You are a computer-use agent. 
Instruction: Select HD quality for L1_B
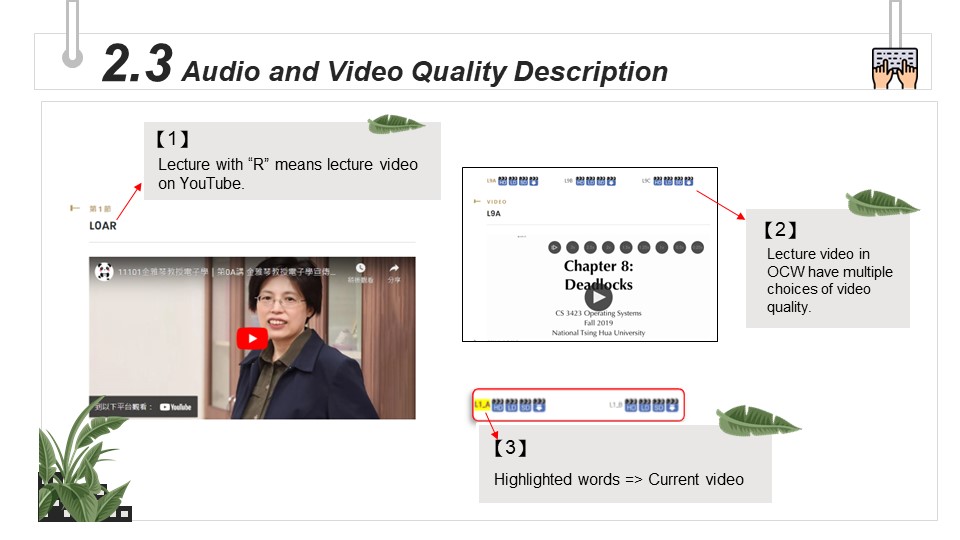(631, 405)
